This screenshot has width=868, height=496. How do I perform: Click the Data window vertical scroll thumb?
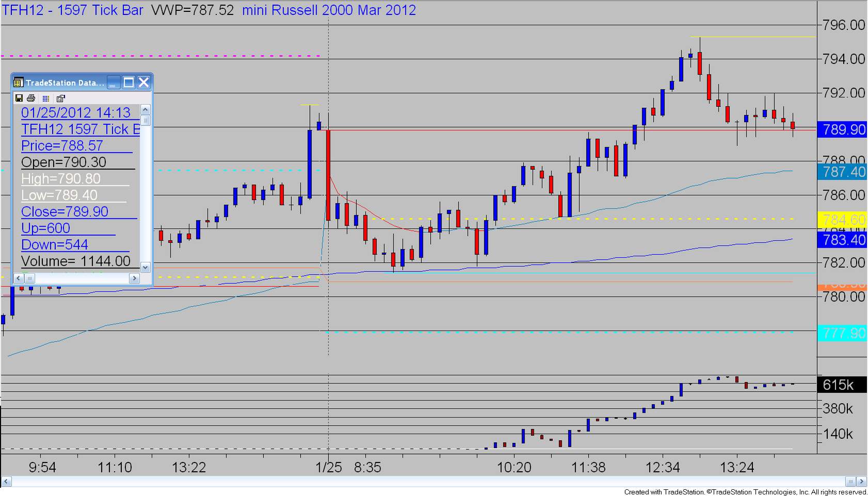click(145, 120)
